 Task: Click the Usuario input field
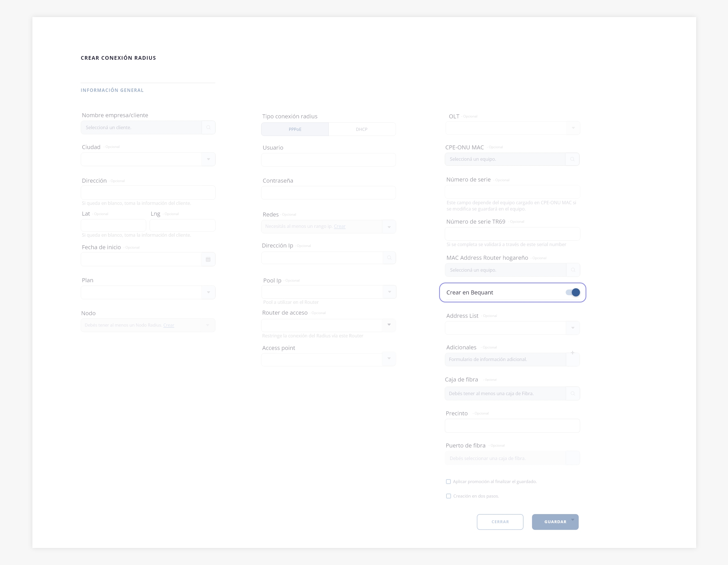point(328,160)
